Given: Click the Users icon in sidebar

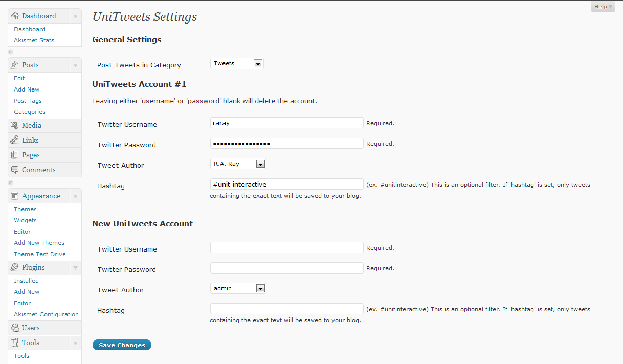Looking at the screenshot, I should [15, 328].
